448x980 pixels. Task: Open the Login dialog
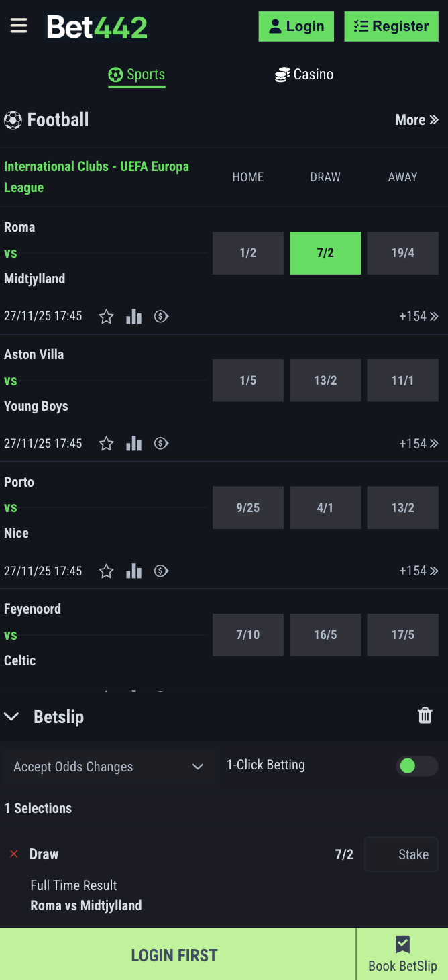click(x=296, y=26)
